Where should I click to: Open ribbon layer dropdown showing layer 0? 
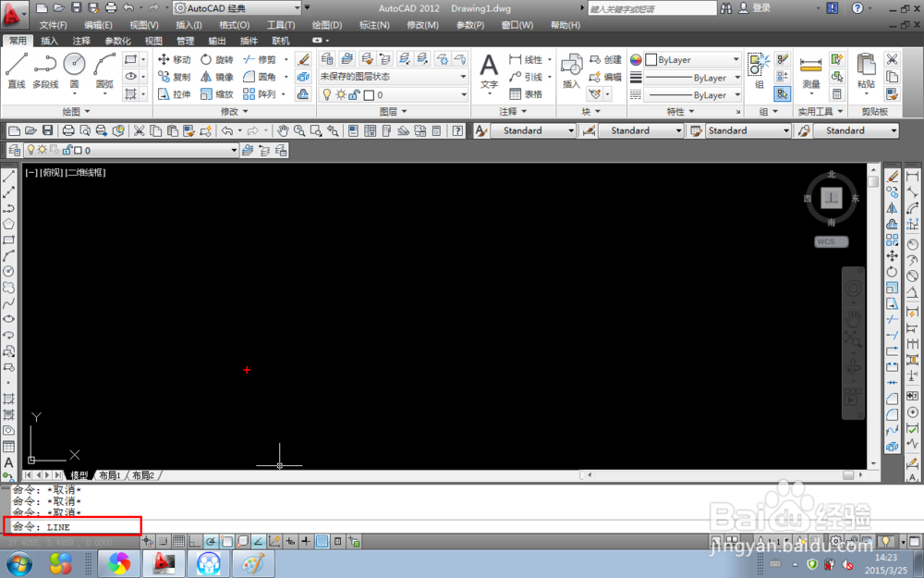coord(393,94)
